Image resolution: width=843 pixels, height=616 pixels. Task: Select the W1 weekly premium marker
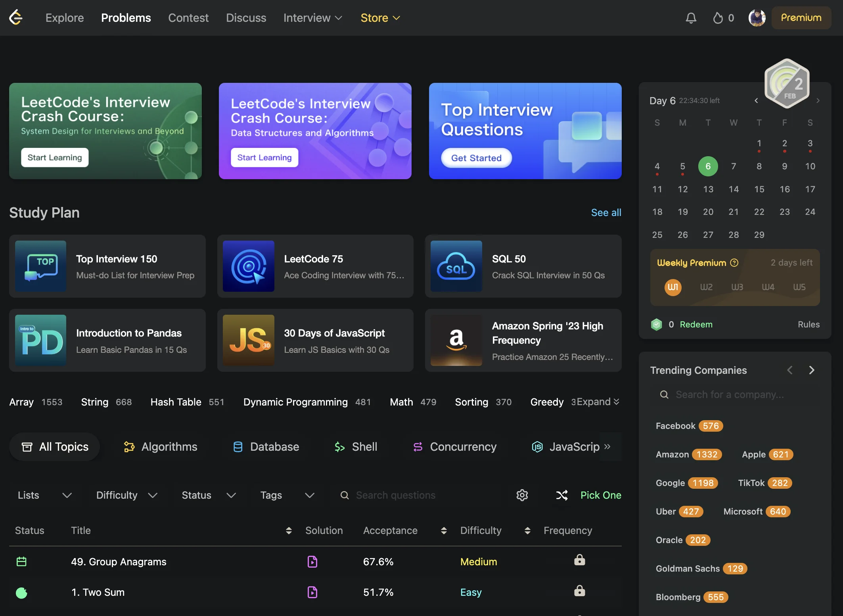[673, 287]
